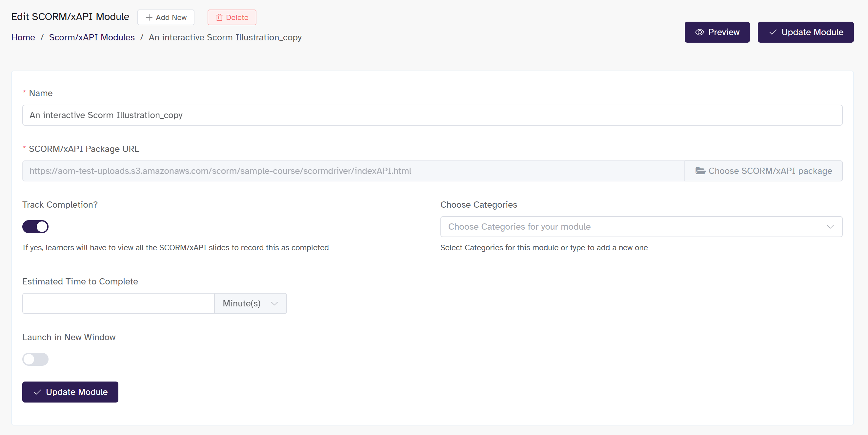Click into the Name input field
This screenshot has height=435, width=868.
[432, 115]
